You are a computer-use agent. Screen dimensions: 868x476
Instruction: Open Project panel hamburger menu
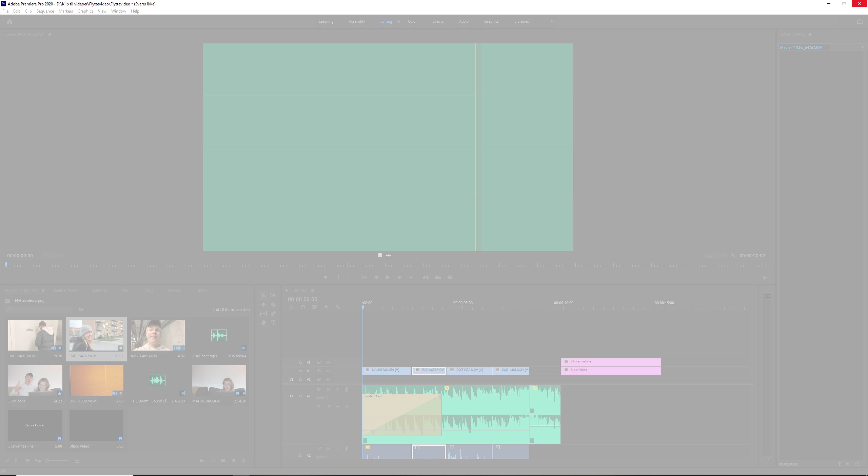(43, 290)
